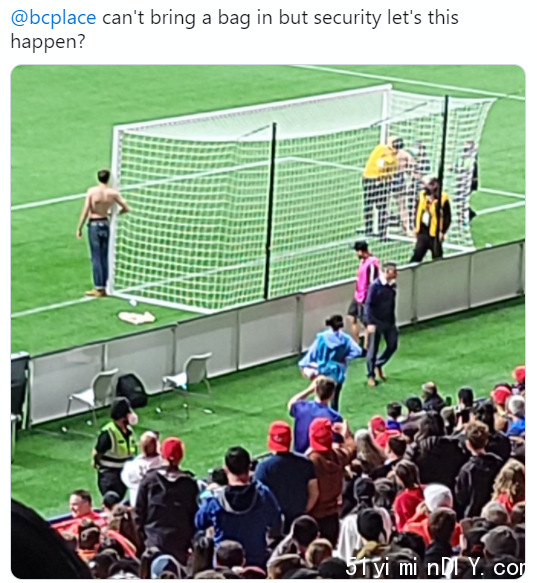
Task: Open the @bcplace mention link
Action: click(53, 17)
